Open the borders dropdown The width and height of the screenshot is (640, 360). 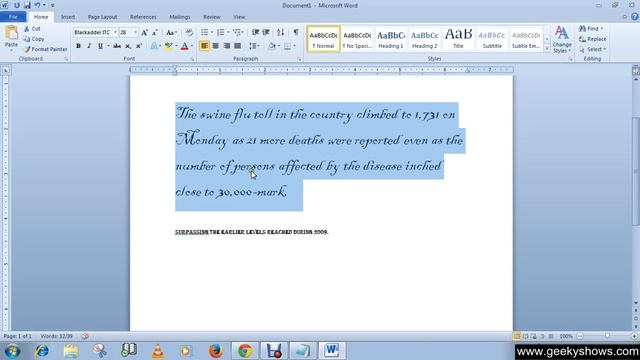[x=295, y=46]
